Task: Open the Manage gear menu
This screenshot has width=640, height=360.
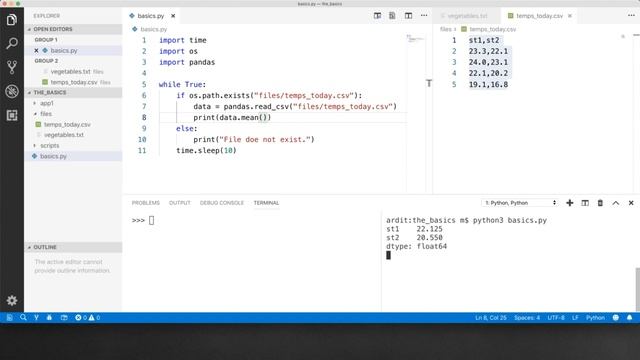Action: tap(11, 301)
